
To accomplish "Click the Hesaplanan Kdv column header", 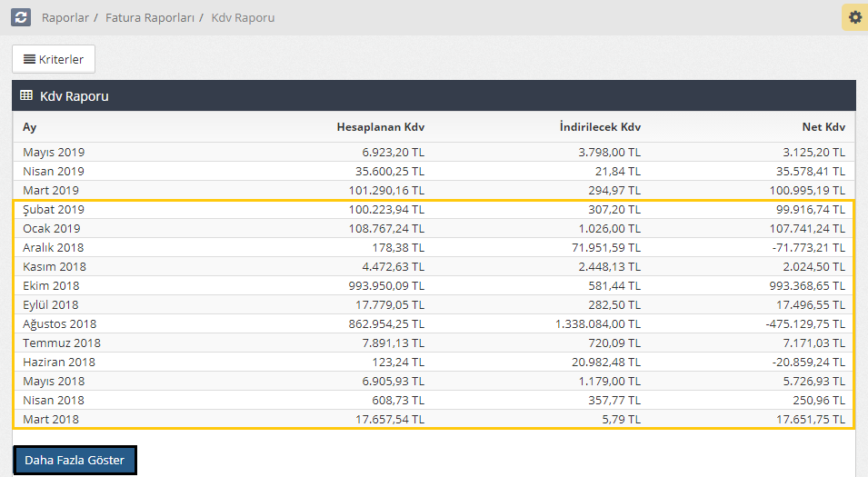I will click(380, 127).
